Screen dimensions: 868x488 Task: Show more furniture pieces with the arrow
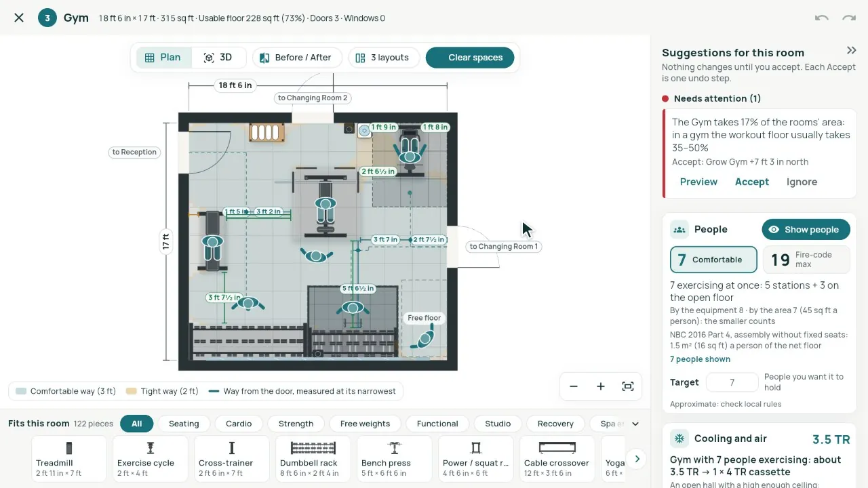pos(637,459)
